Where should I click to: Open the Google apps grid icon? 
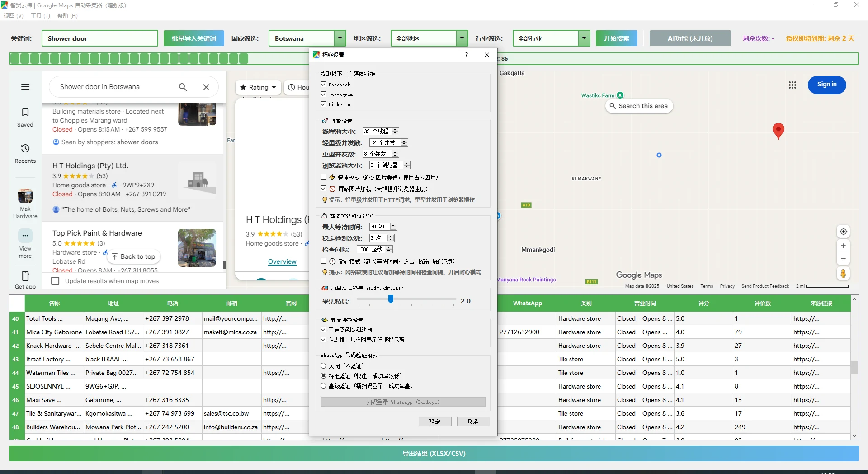tap(793, 85)
